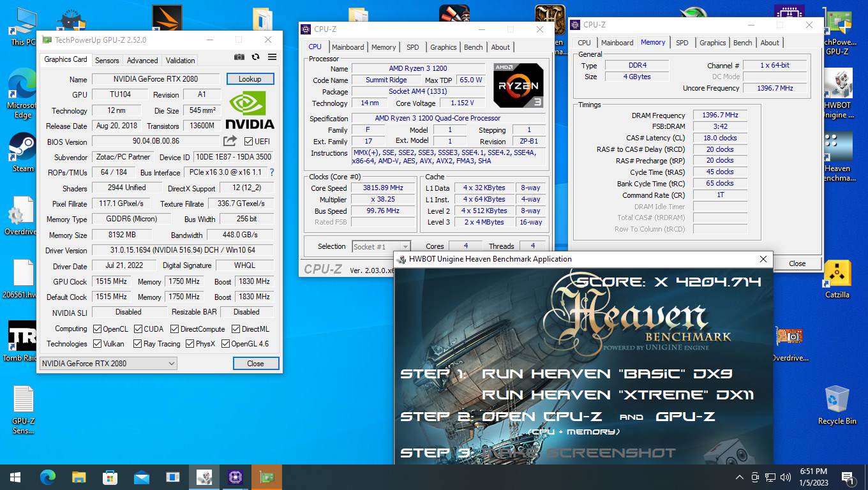Open About tab in right CPU-Z window
The height and width of the screenshot is (490, 868).
point(770,43)
